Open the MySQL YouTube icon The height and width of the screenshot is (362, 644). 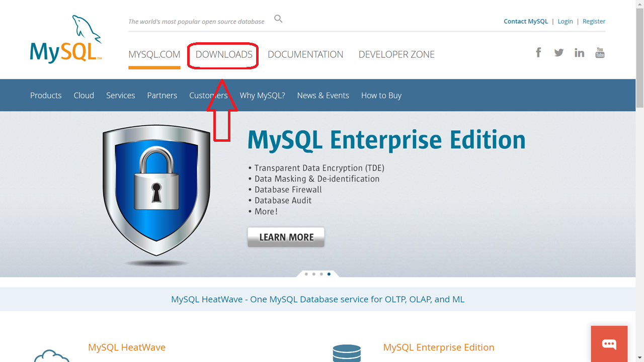pyautogui.click(x=600, y=52)
